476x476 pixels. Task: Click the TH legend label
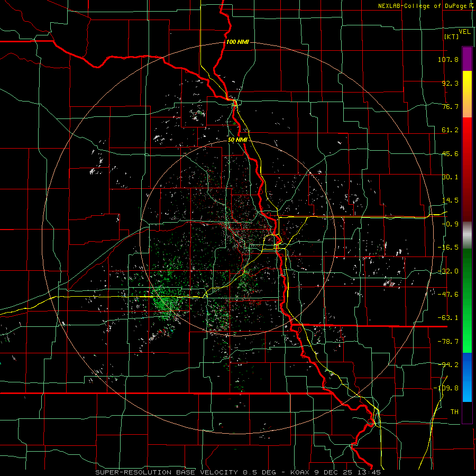(x=454, y=412)
